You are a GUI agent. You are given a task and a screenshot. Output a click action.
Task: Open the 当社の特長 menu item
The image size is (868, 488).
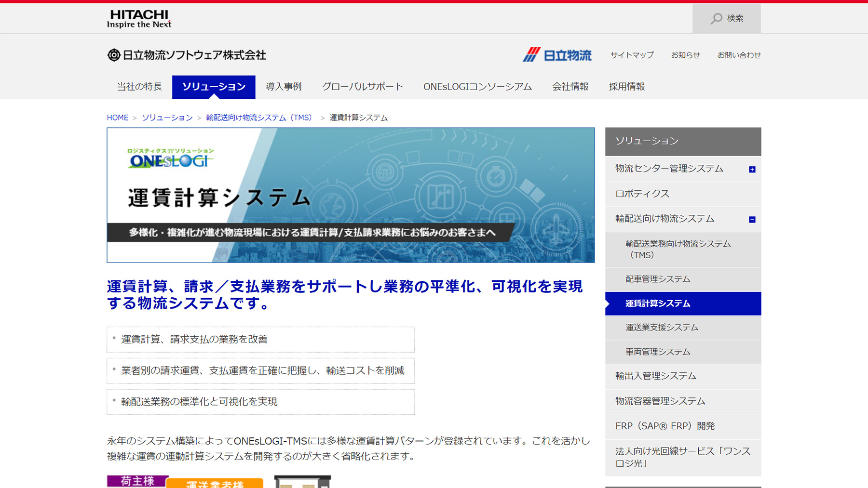(x=139, y=87)
